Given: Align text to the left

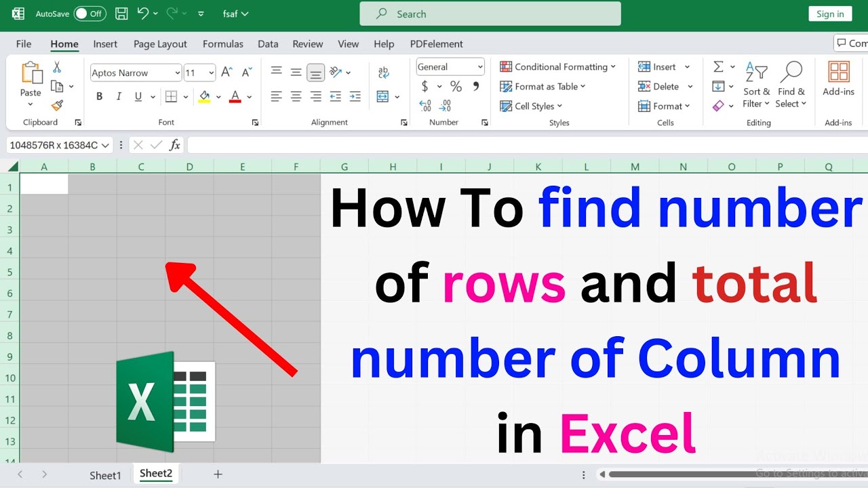Looking at the screenshot, I should (x=276, y=96).
